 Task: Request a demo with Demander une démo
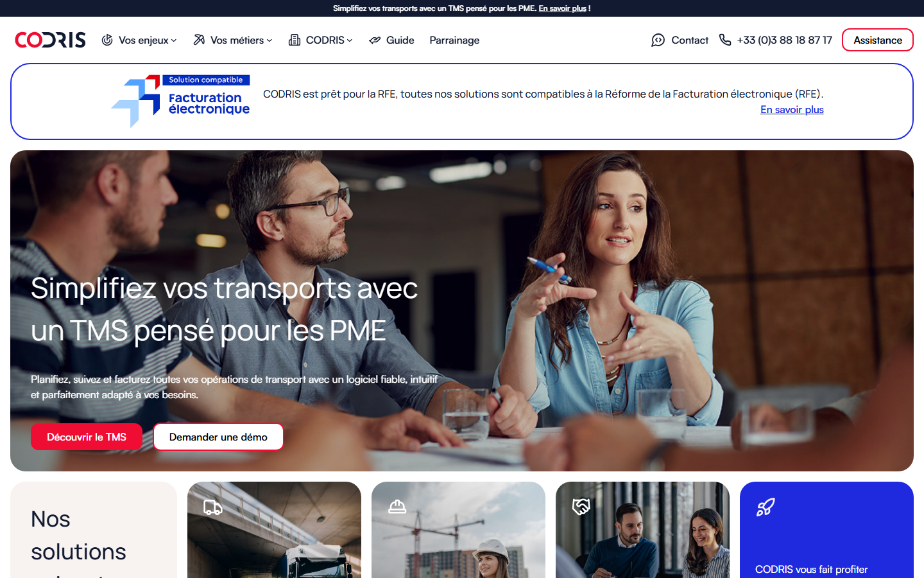point(218,437)
